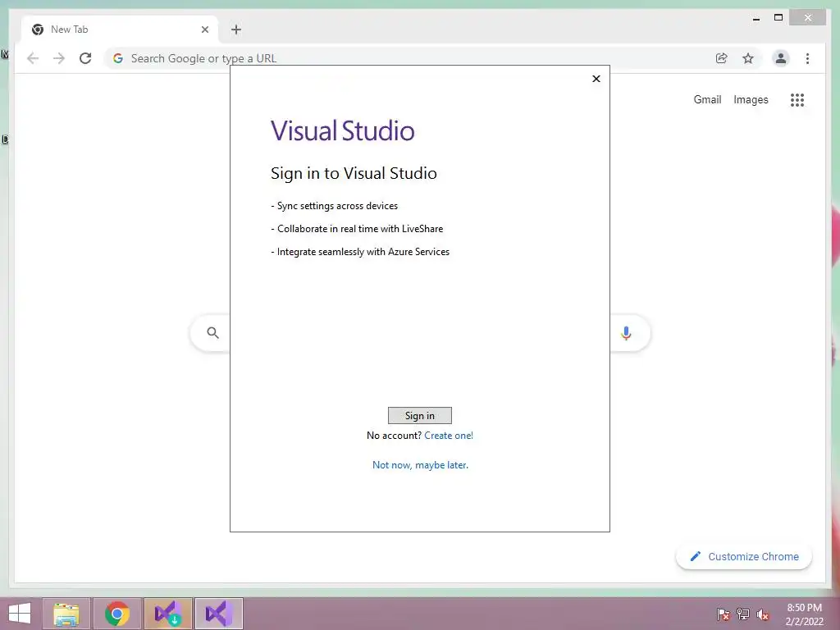Screen dimensions: 840x630
Task: Switch to Chrome in taskbar
Action: coord(117,614)
